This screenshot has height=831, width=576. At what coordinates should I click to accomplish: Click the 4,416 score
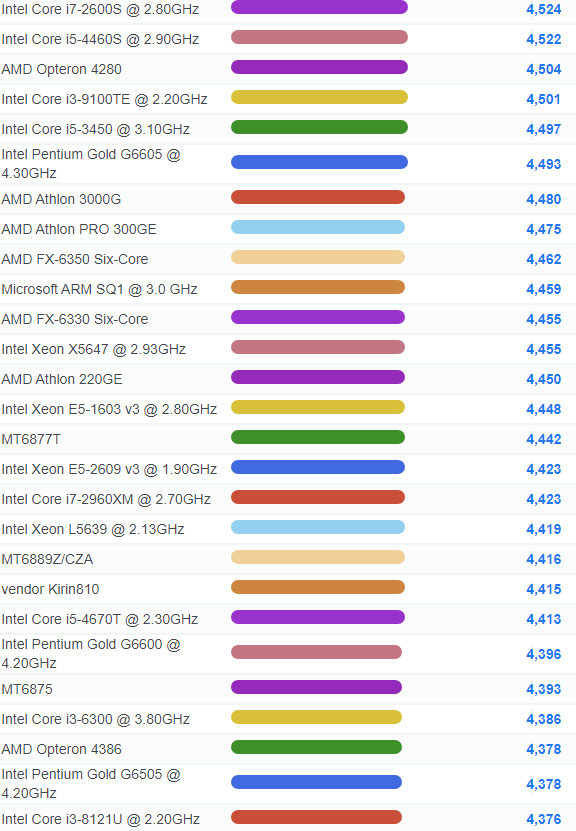click(543, 559)
